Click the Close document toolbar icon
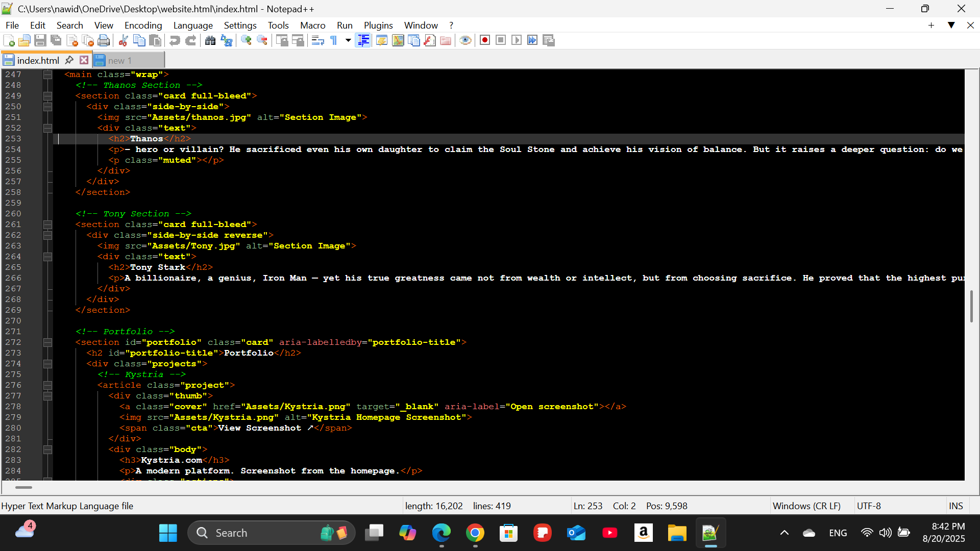Image resolution: width=980 pixels, height=551 pixels. click(x=72, y=40)
